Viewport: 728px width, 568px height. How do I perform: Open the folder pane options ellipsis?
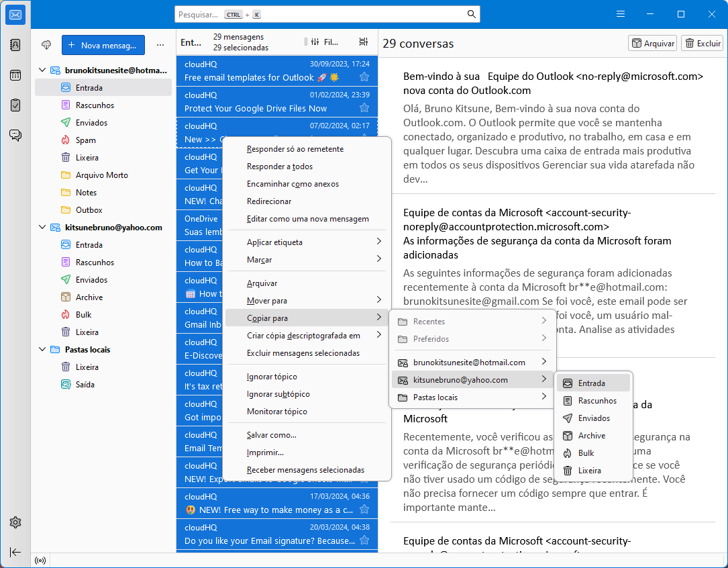point(160,45)
